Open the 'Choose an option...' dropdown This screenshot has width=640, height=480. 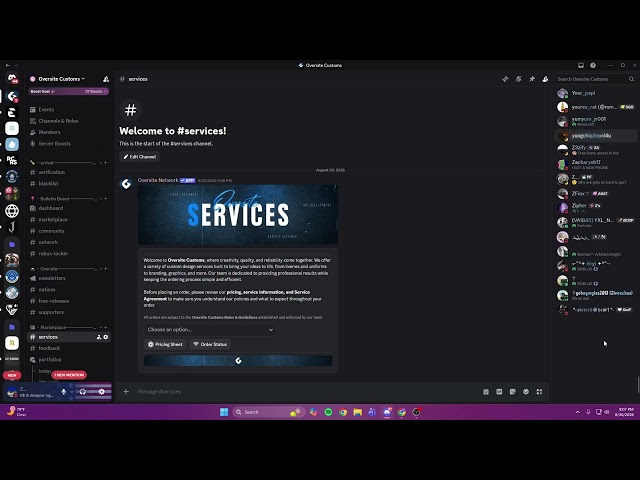[210, 330]
